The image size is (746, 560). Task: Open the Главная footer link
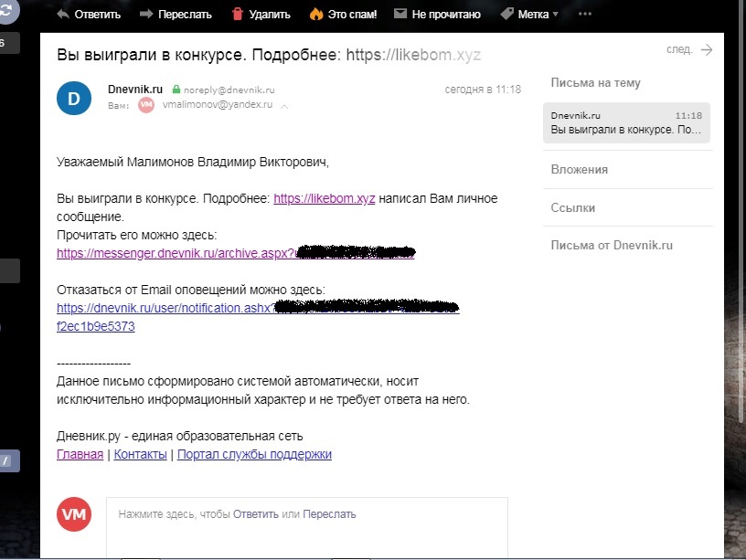click(80, 454)
